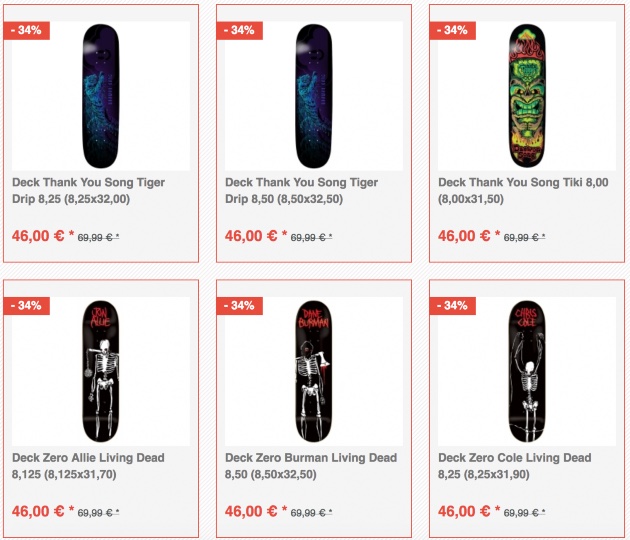Viewport: 630px width, 540px height.
Task: Click the 46,00 € price of Zero Cole deck
Action: (x=464, y=511)
